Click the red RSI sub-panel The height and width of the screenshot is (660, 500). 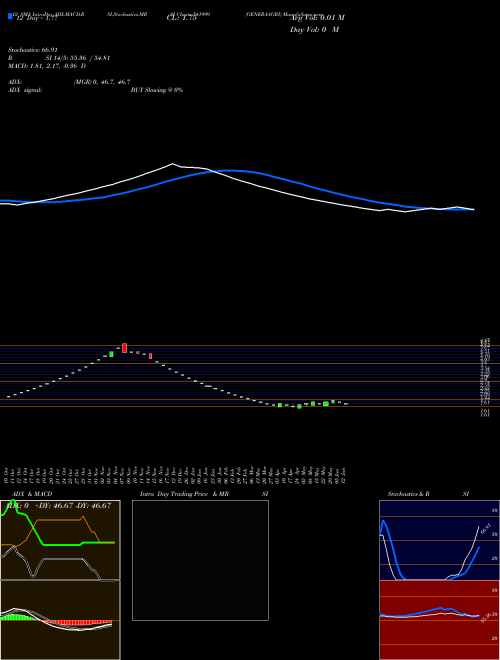coord(439,620)
